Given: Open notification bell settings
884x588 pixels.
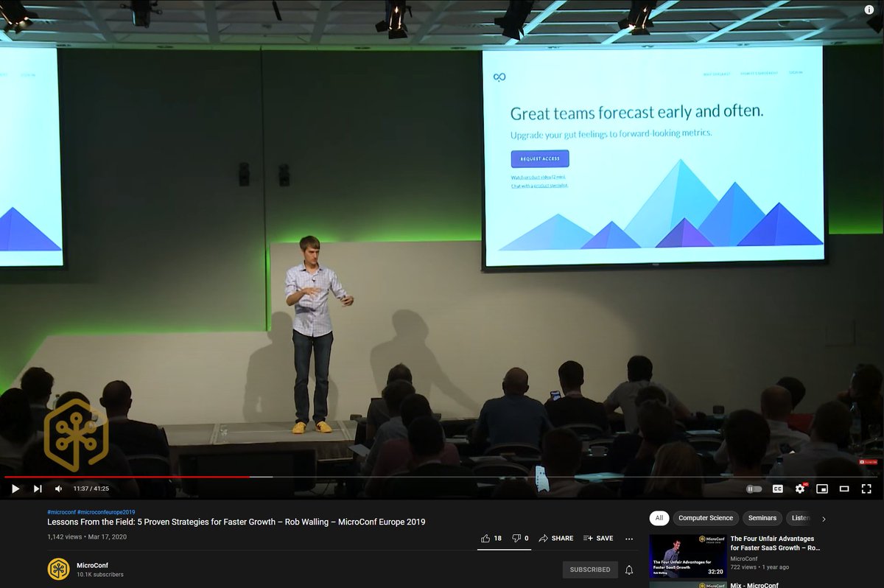Looking at the screenshot, I should tap(629, 570).
